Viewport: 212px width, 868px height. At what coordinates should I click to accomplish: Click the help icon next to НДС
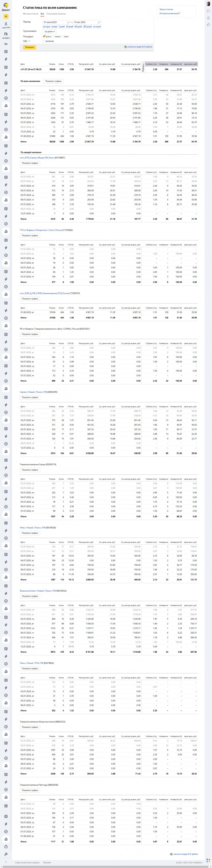29,41
